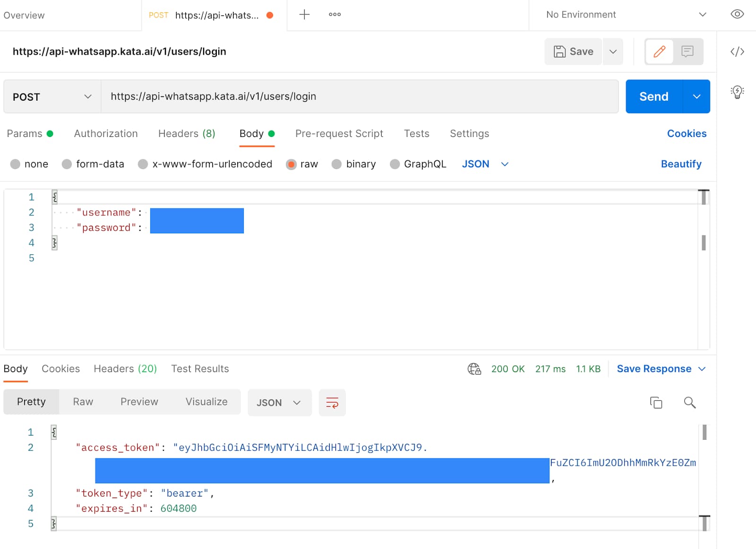756x549 pixels.
Task: Open the environment quick look eye icon
Action: tap(737, 14)
